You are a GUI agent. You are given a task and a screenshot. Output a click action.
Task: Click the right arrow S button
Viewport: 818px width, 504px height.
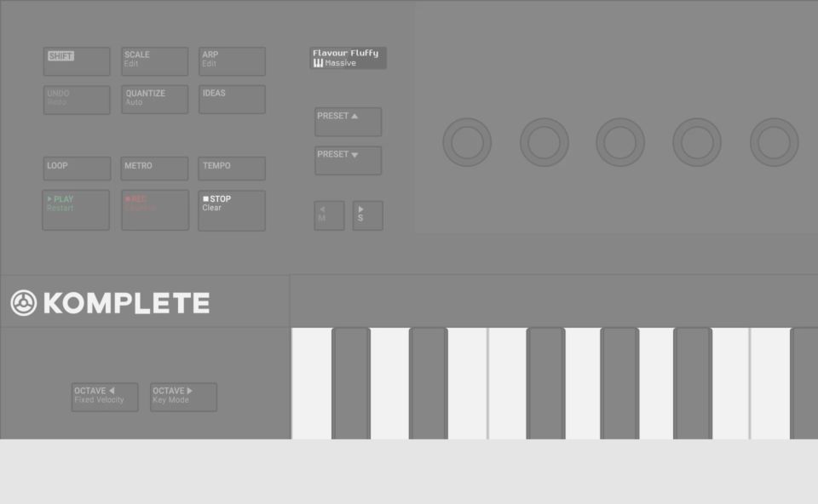coord(368,215)
